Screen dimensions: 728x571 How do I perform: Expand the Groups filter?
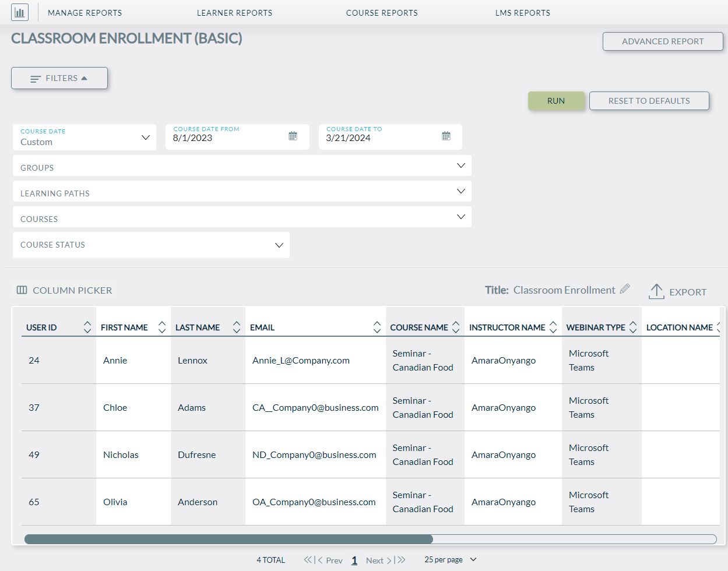click(461, 165)
